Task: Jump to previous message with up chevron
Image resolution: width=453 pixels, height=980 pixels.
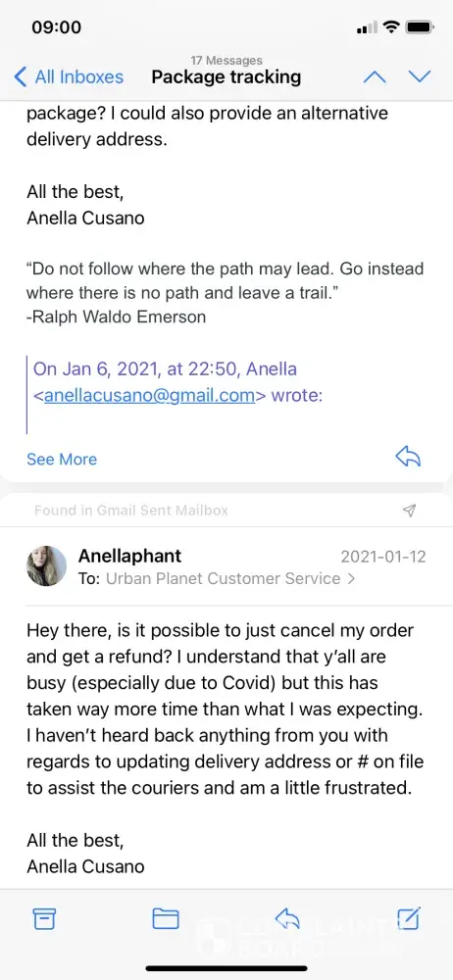Action: click(375, 76)
